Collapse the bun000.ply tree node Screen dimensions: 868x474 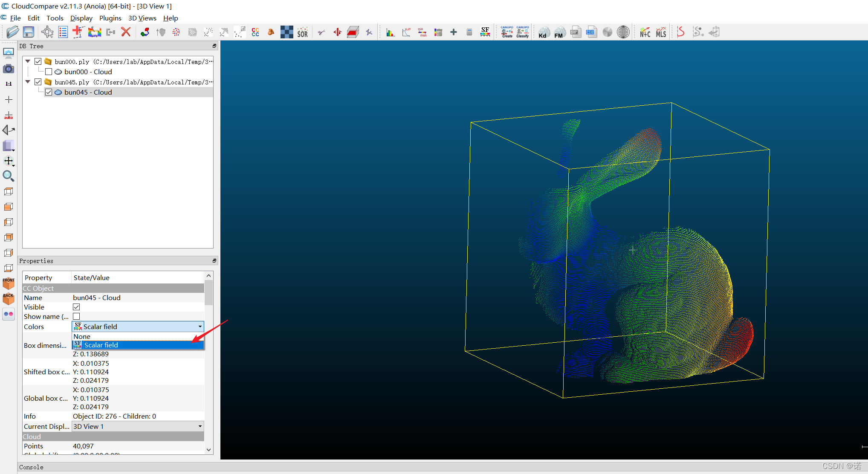click(28, 61)
